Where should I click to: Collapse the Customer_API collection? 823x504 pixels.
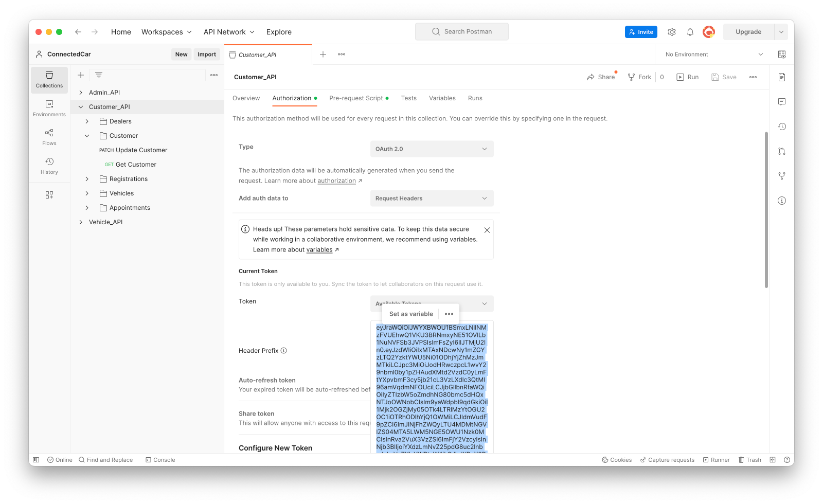point(81,107)
